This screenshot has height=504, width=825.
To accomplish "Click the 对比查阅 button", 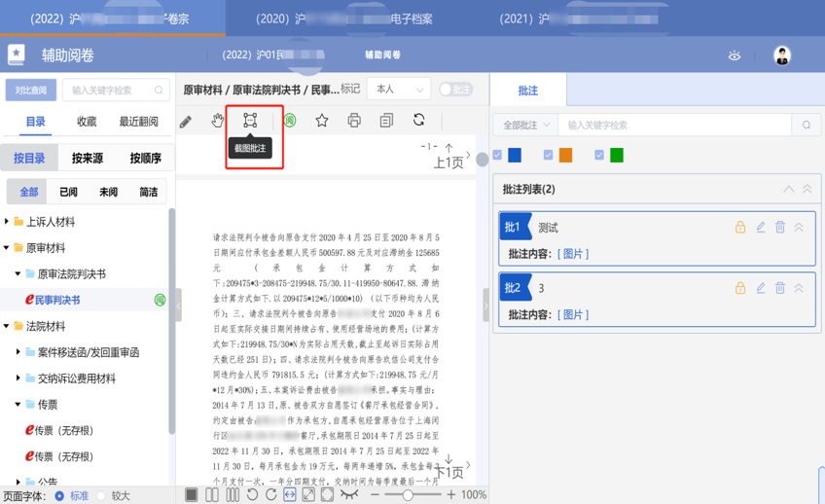I will coord(31,90).
